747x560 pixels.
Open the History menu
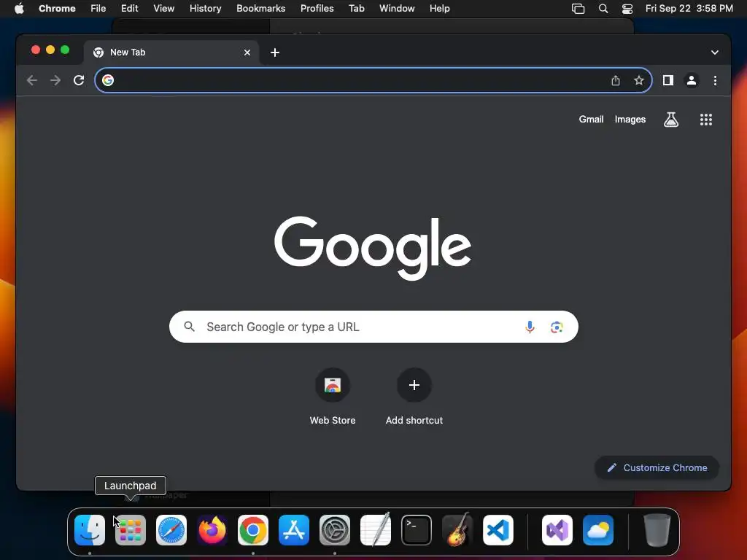[205, 8]
